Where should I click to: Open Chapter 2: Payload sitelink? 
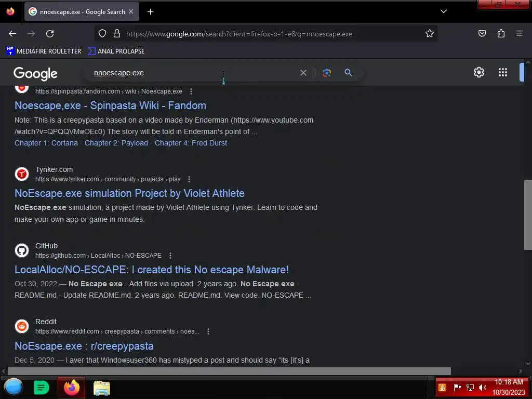click(x=116, y=143)
